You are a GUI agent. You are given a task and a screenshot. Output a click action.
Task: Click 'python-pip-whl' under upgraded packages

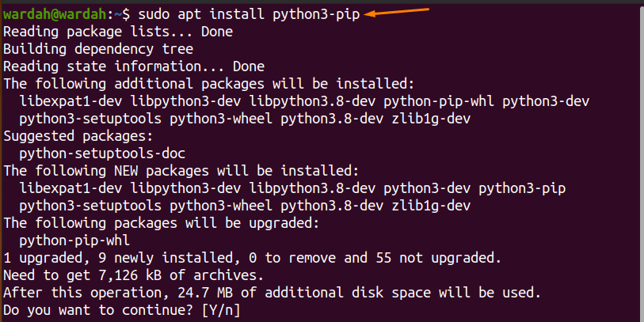point(74,241)
